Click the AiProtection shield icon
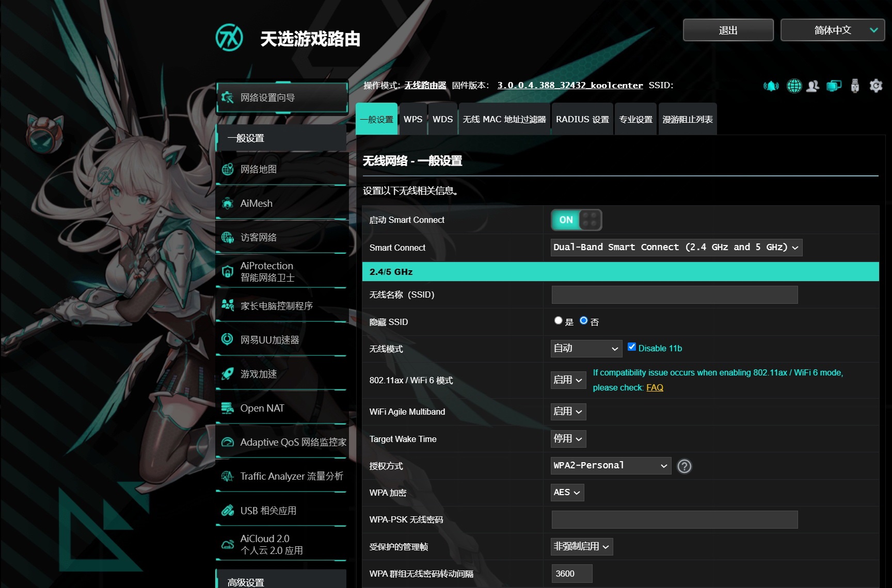 click(x=227, y=271)
